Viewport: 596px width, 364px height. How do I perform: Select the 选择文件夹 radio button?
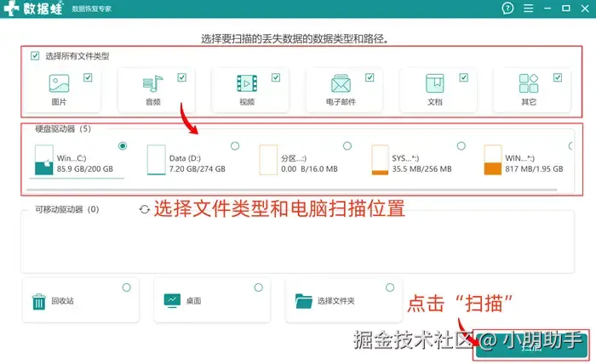[x=390, y=287]
